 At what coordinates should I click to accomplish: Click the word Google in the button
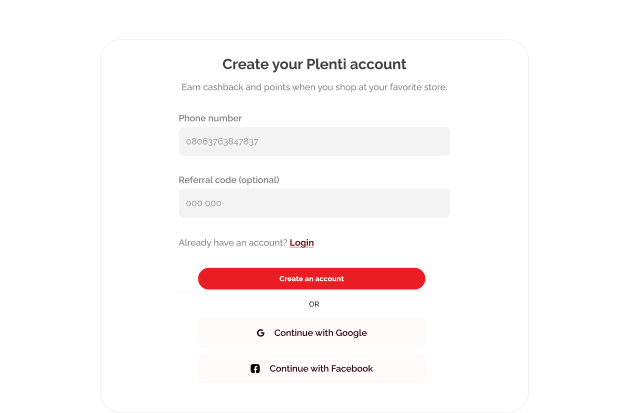[x=351, y=333]
